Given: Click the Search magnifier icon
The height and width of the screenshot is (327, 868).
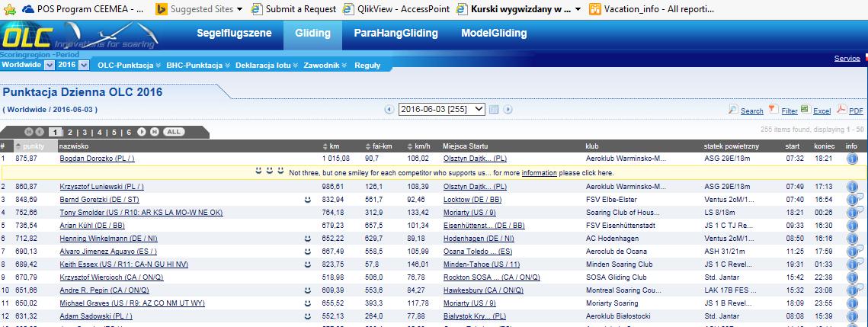Looking at the screenshot, I should coord(733,110).
